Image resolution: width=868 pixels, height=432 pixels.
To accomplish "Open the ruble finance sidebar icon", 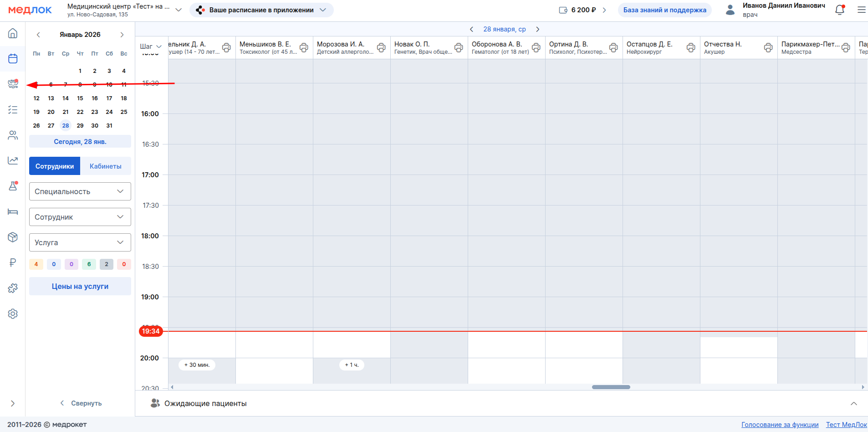I will pos(13,262).
